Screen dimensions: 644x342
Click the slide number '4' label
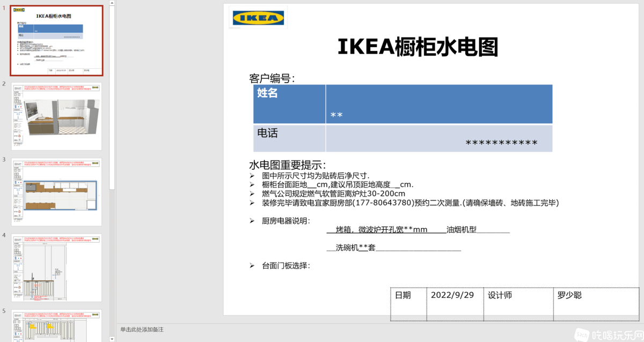[x=4, y=236]
